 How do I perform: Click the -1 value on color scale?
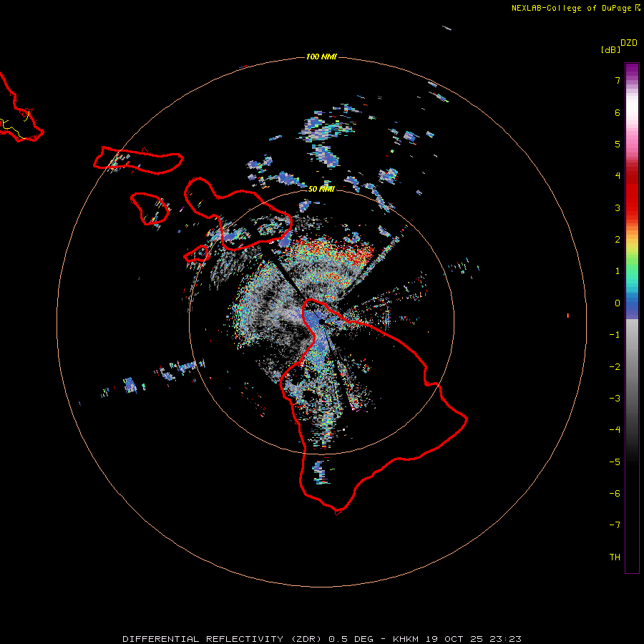pyautogui.click(x=615, y=335)
